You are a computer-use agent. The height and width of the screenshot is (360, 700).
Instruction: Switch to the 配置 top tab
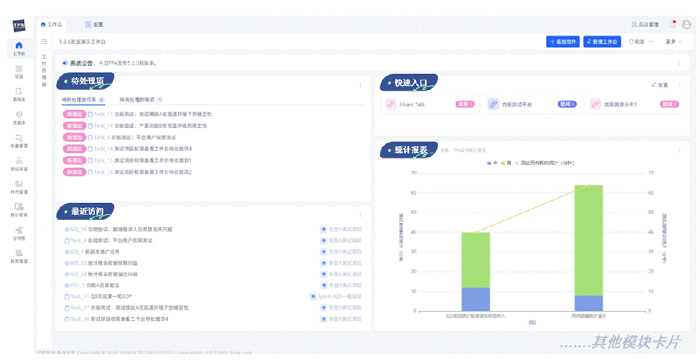pos(94,25)
